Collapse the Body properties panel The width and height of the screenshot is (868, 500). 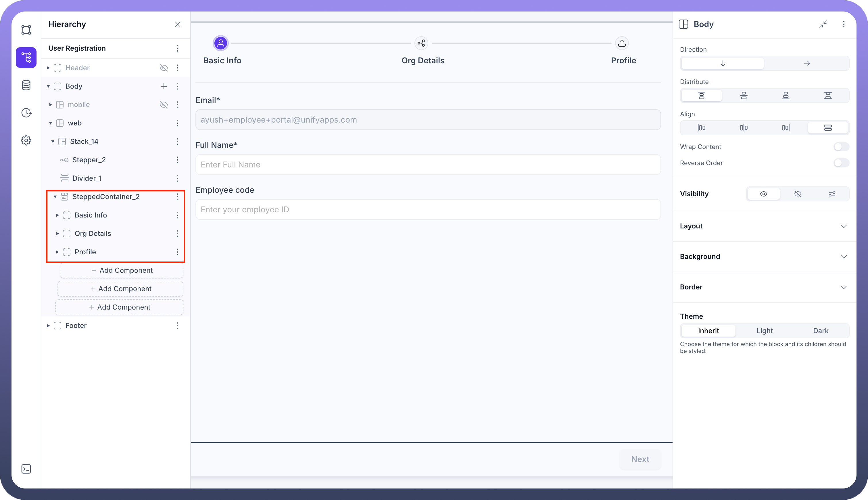(823, 24)
